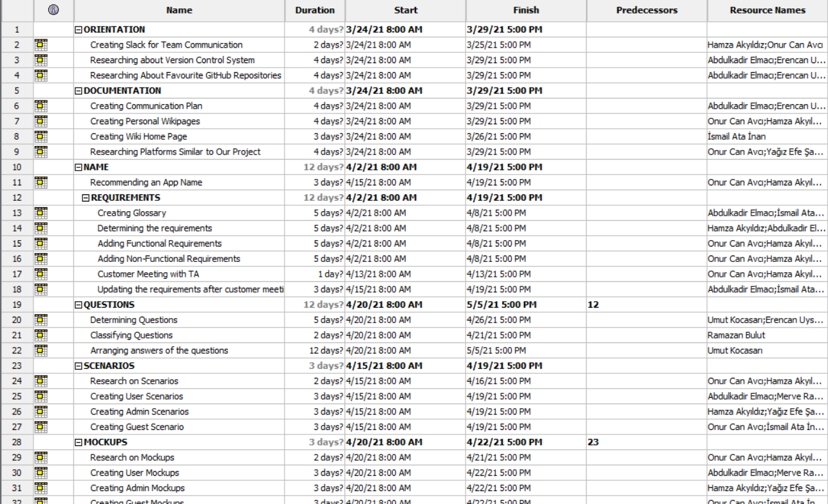Collapse the SCENARIOS summary task
This screenshot has width=828, height=504.
(79, 366)
